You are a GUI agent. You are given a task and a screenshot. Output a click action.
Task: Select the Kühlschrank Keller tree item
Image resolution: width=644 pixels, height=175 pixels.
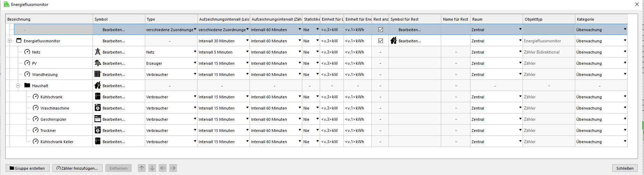point(57,142)
